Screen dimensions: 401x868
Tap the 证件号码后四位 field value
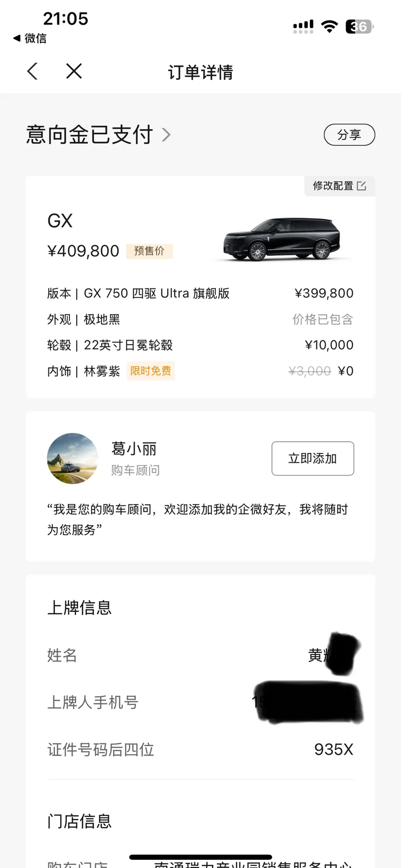[334, 750]
